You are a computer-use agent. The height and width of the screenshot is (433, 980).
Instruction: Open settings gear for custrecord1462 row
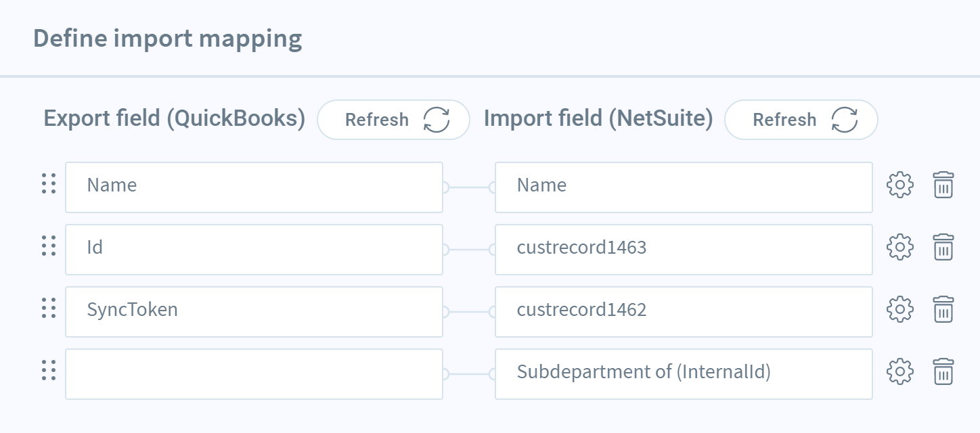(900, 309)
